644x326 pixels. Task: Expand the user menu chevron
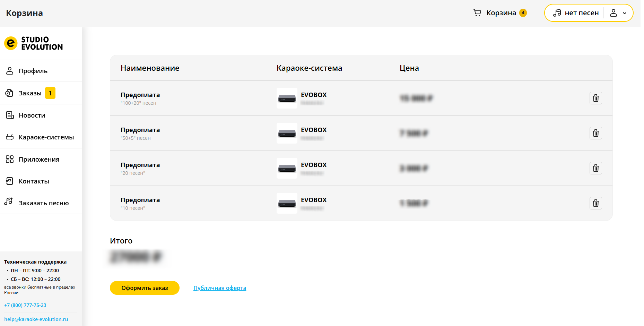625,13
